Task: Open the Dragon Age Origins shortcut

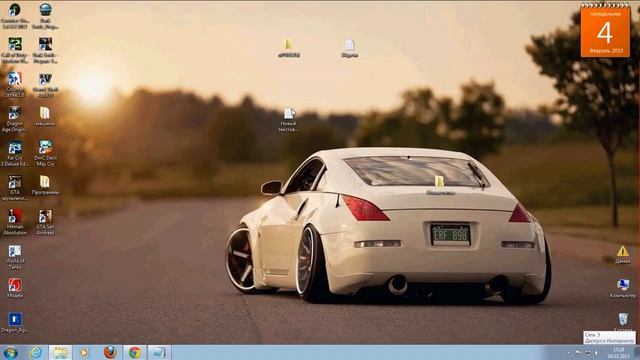Action: click(x=15, y=119)
